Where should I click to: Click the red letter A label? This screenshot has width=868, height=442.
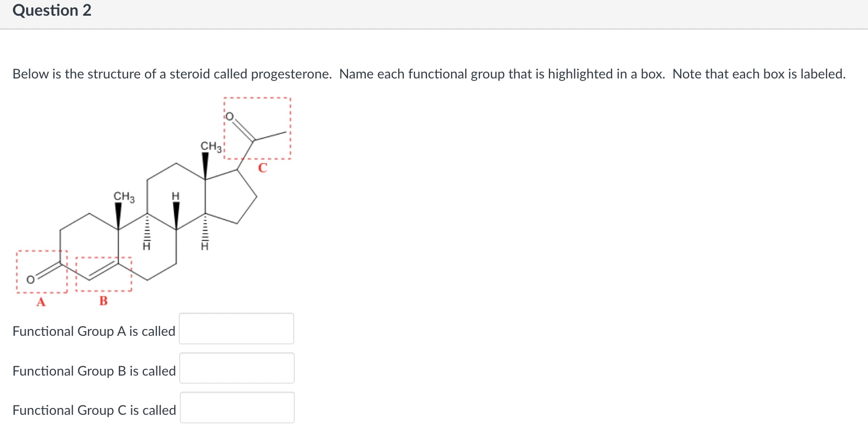click(40, 301)
